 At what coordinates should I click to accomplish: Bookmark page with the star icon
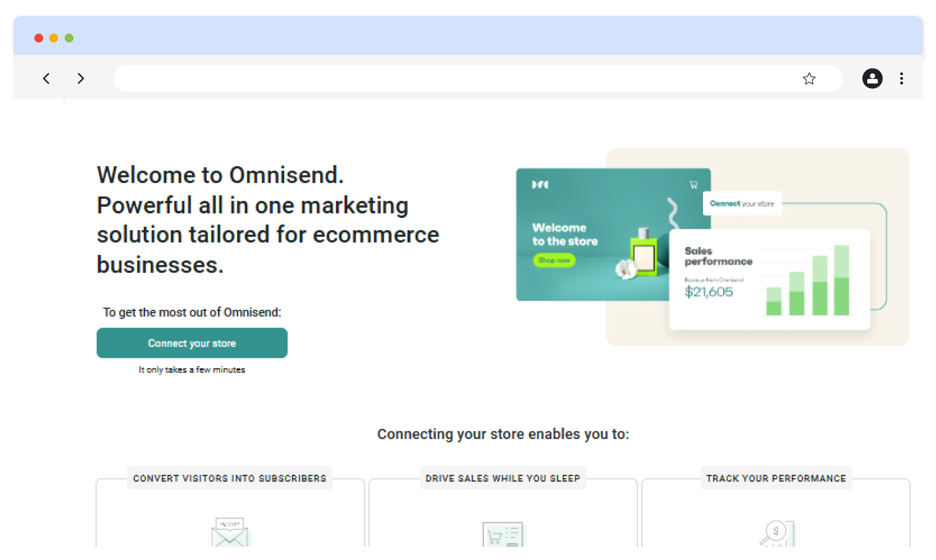[809, 78]
